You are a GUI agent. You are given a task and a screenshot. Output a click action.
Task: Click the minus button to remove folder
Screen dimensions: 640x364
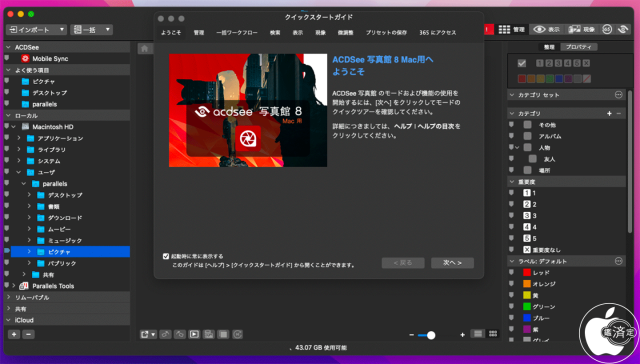[28, 334]
